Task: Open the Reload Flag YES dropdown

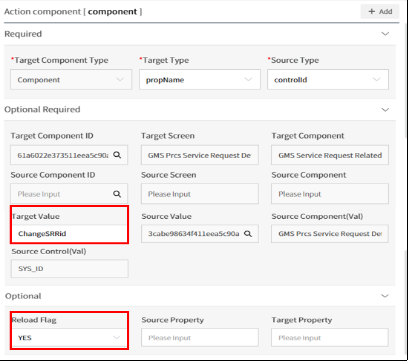Action: (69, 338)
